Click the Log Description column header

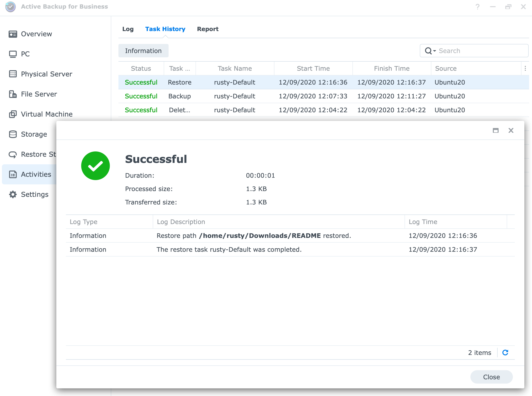[279, 222]
